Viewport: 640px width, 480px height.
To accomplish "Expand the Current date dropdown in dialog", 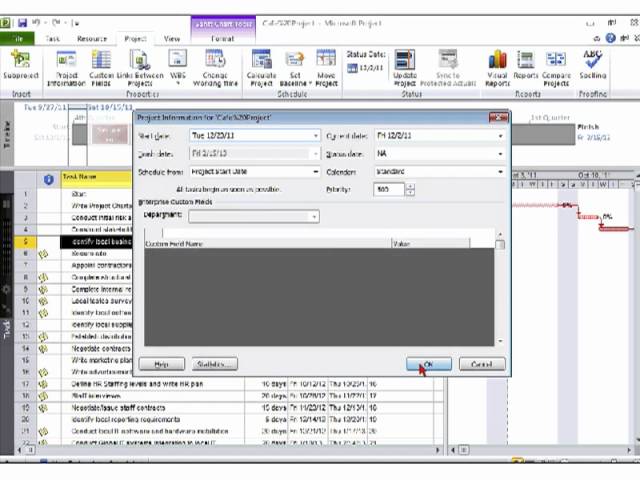I will click(x=500, y=136).
